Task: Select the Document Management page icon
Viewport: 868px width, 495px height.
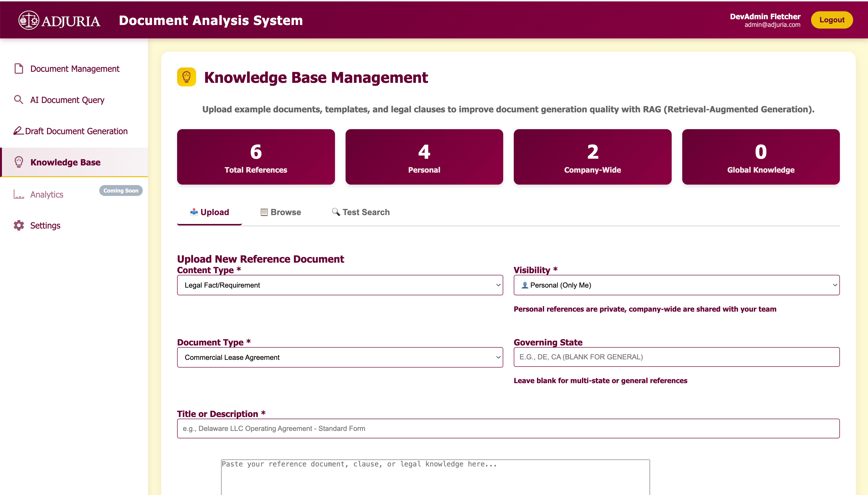Action: click(19, 68)
